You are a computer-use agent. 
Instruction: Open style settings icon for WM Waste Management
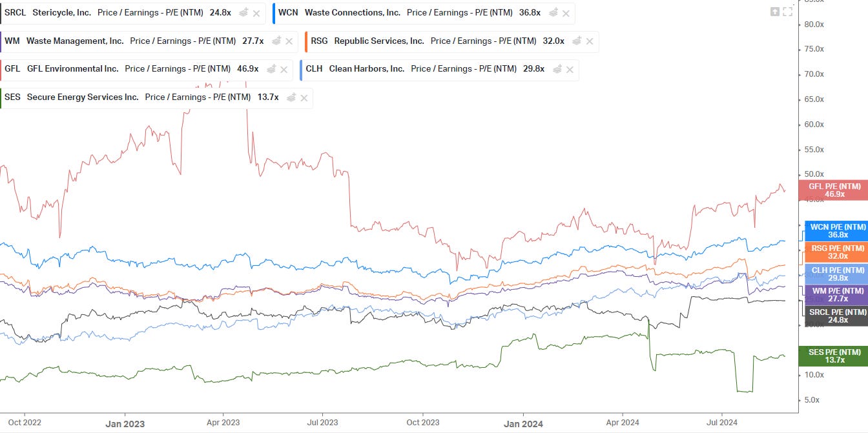[276, 41]
